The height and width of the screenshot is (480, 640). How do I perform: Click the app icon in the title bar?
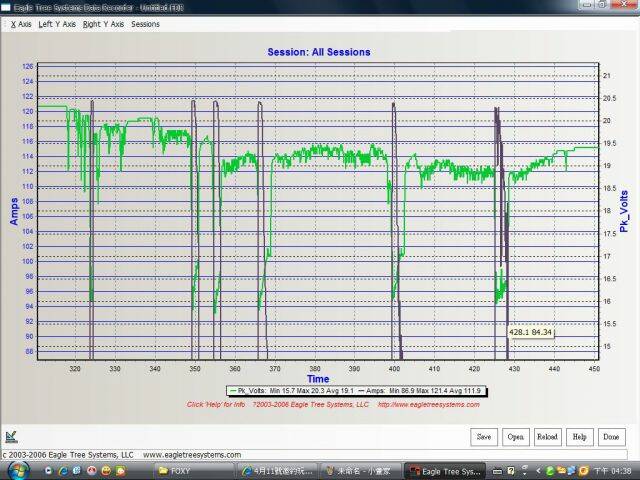[7, 6]
